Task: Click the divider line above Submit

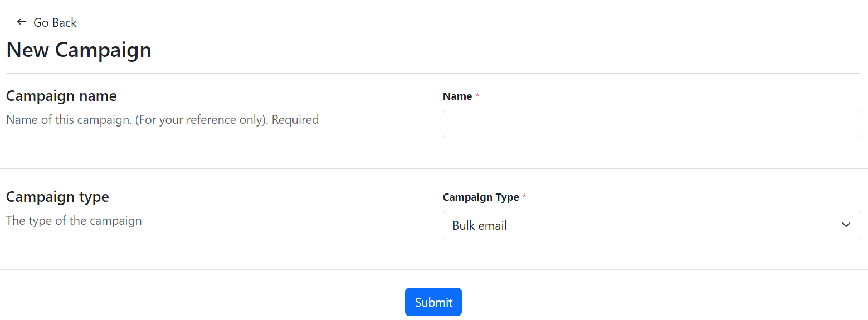Action: click(x=433, y=269)
